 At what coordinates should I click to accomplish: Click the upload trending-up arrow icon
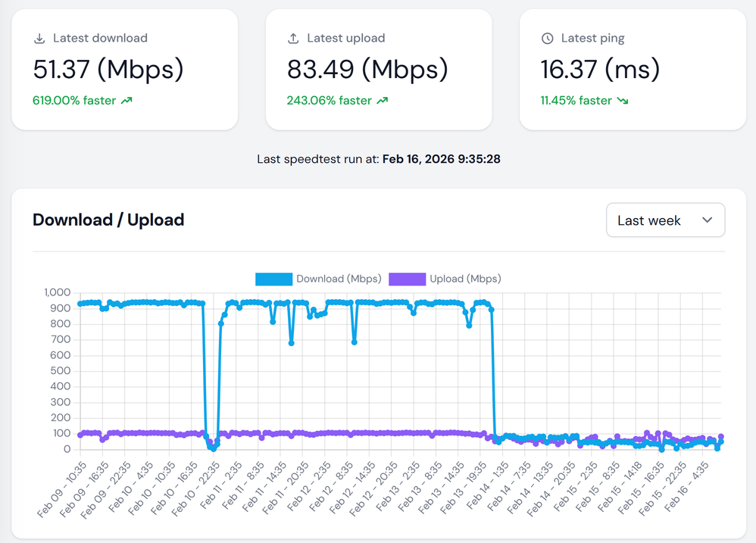pyautogui.click(x=382, y=101)
